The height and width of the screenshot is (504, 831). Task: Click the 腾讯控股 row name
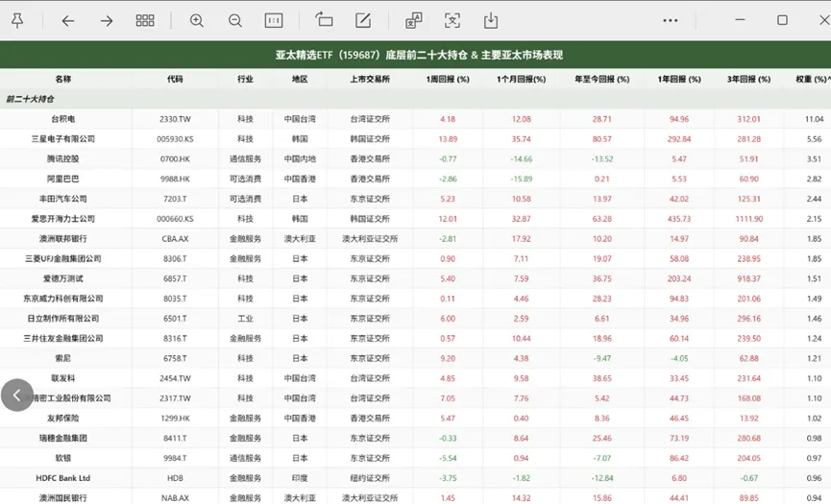click(63, 158)
